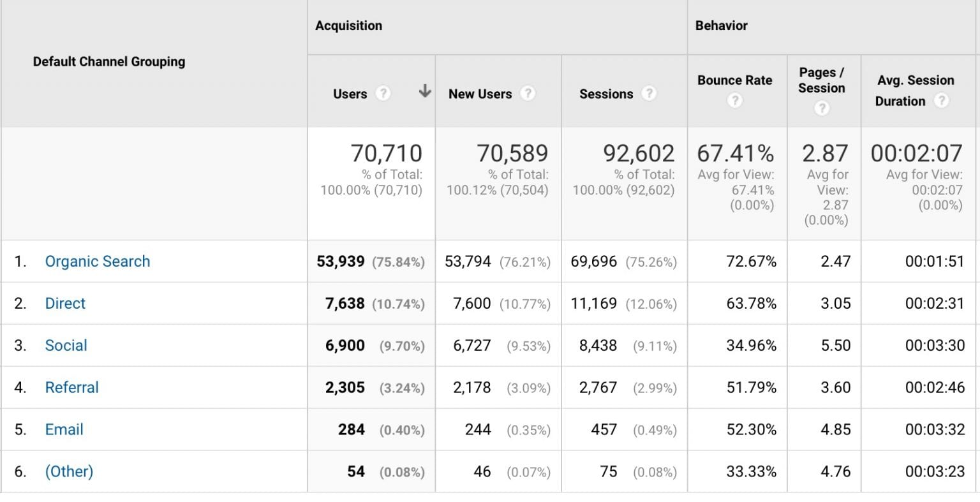
Task: Sort the table by Bounce Rate
Action: (735, 80)
